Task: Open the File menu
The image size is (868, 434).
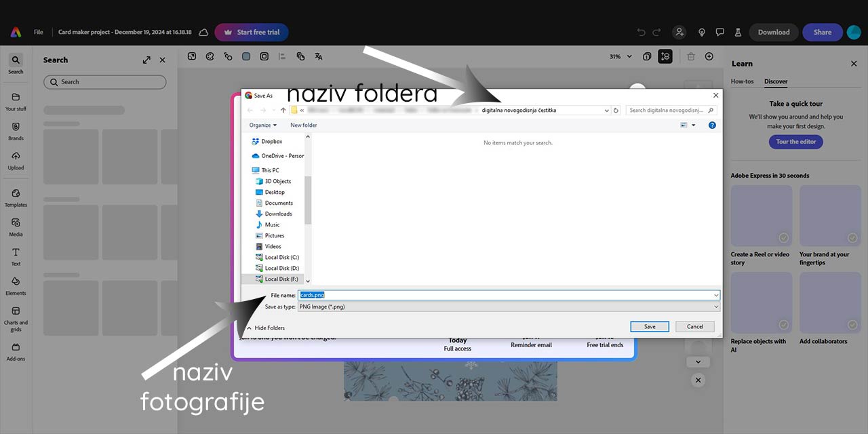Action: (39, 32)
